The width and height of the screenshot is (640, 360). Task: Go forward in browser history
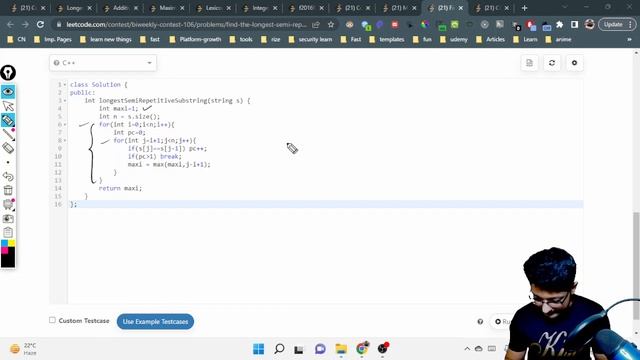(25, 24)
